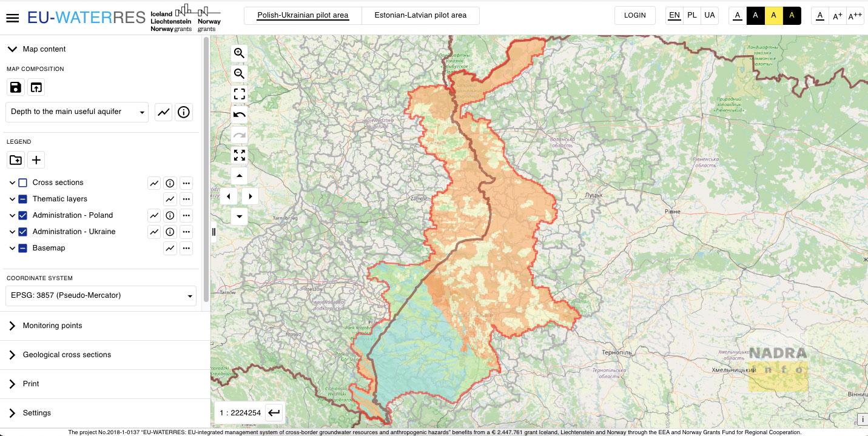The image size is (868, 436).
Task: Click the zoom out magnifier on map
Action: pyautogui.click(x=240, y=74)
